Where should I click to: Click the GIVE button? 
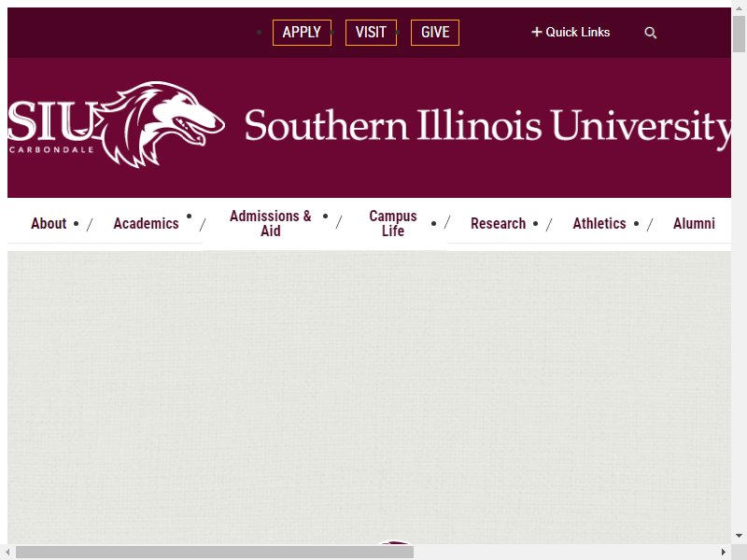tap(435, 33)
